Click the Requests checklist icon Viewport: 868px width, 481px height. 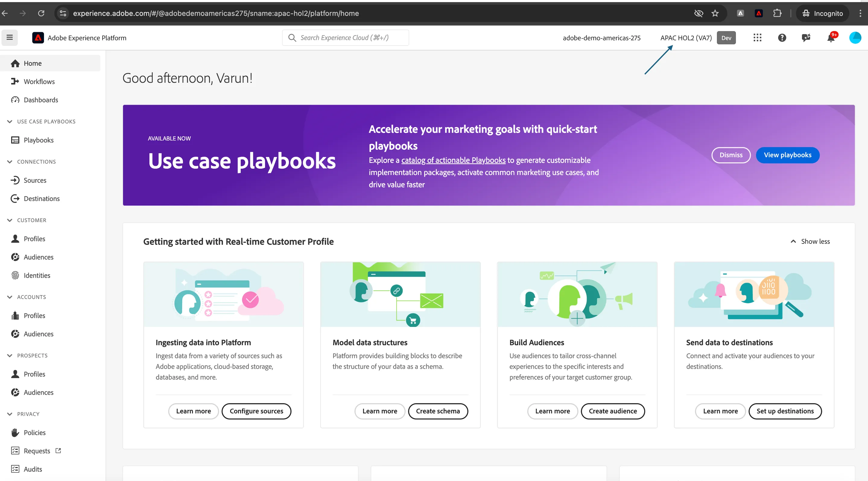pos(15,451)
